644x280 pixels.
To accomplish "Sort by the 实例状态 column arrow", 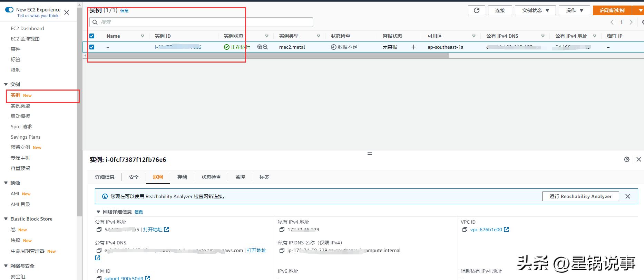I will pyautogui.click(x=267, y=36).
